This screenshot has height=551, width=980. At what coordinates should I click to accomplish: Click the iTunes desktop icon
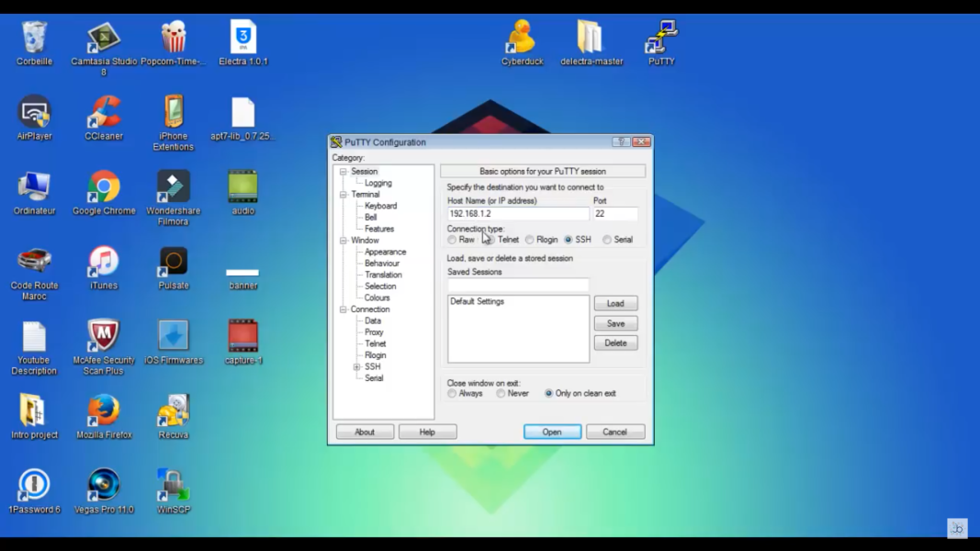click(104, 264)
